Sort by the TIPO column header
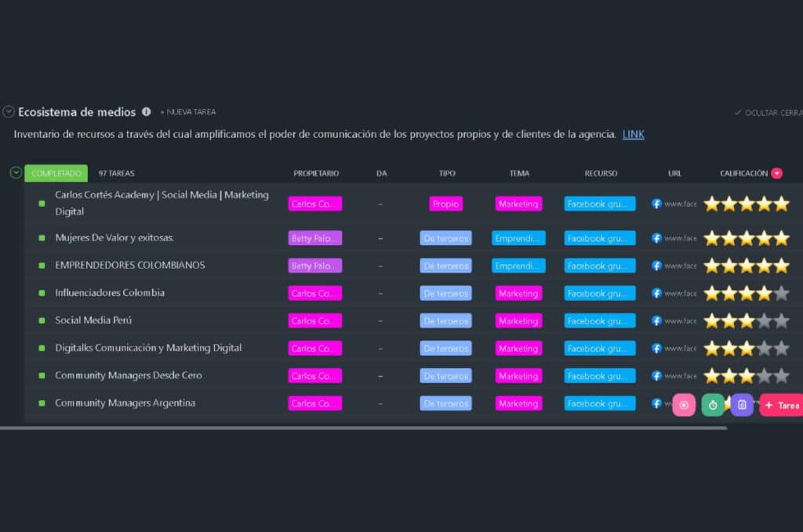Image resolution: width=803 pixels, height=532 pixels. (x=447, y=173)
